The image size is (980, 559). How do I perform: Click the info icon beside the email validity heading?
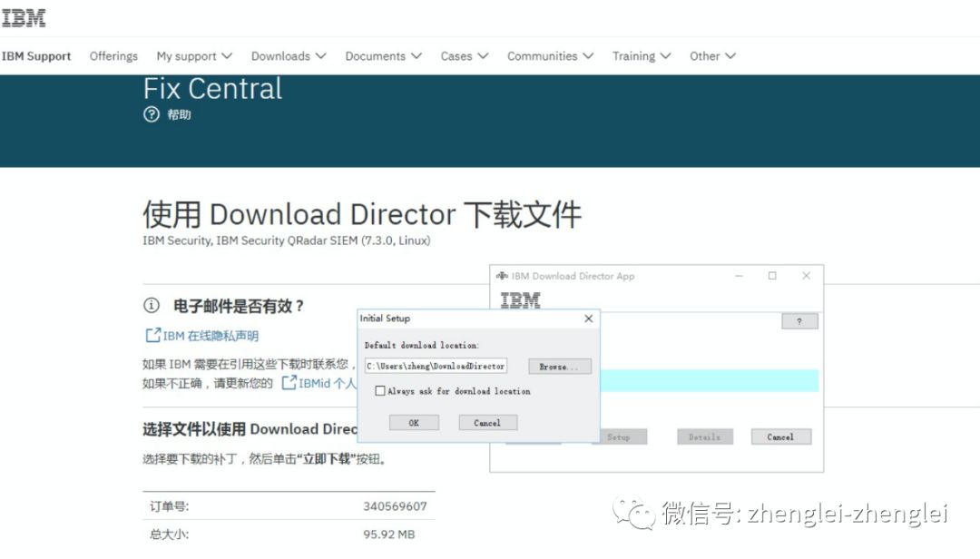pyautogui.click(x=152, y=305)
